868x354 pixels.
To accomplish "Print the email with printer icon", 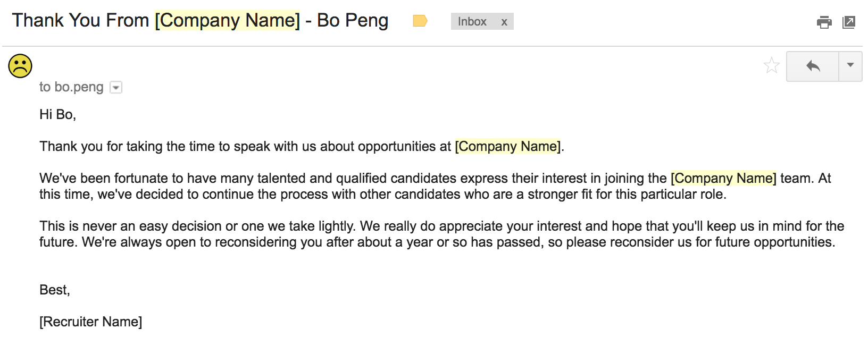I will click(x=824, y=22).
